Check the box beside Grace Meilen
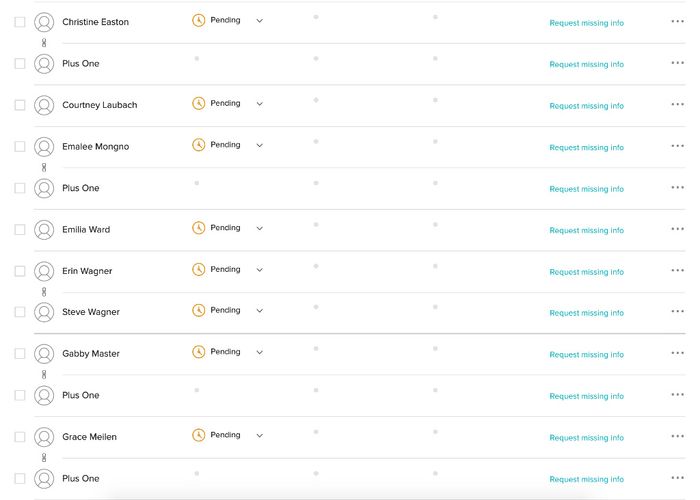This screenshot has width=700, height=500. pyautogui.click(x=20, y=437)
